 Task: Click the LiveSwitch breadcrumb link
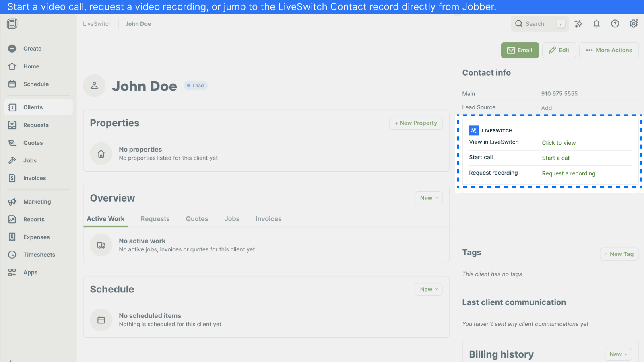tap(97, 24)
